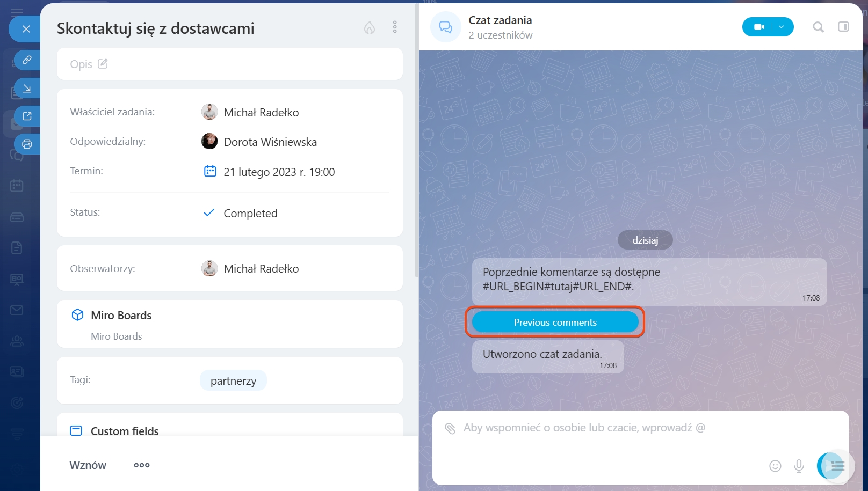868x491 pixels.
Task: Start a video call in the task chat
Action: pyautogui.click(x=758, y=27)
